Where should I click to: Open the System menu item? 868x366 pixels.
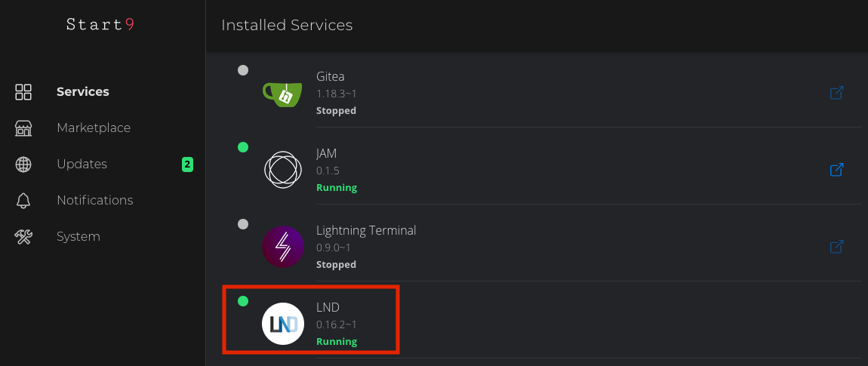point(78,237)
